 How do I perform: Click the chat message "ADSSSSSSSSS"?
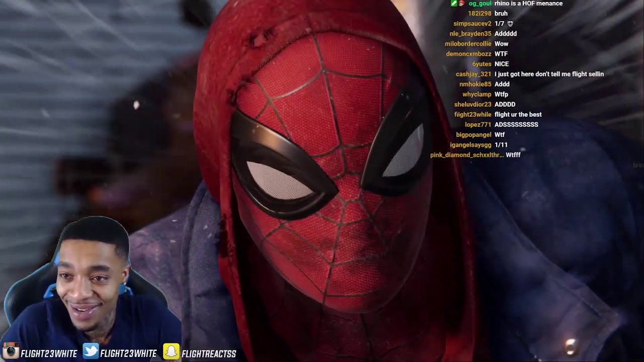(516, 124)
